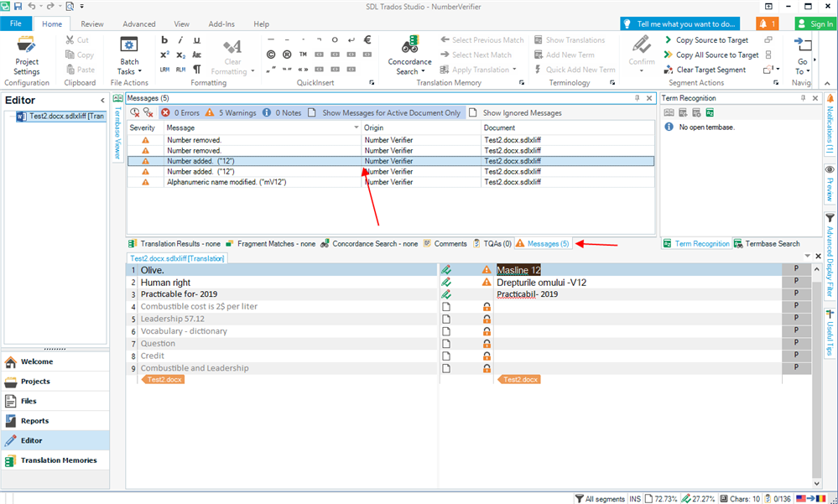This screenshot has width=838, height=504.
Task: Open the notifications bell in title area
Action: point(767,24)
